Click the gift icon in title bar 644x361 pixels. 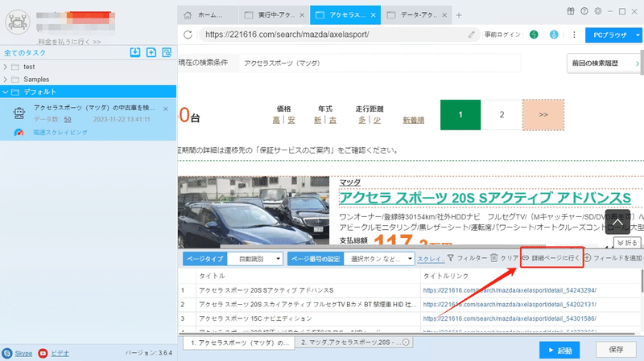pos(571,11)
